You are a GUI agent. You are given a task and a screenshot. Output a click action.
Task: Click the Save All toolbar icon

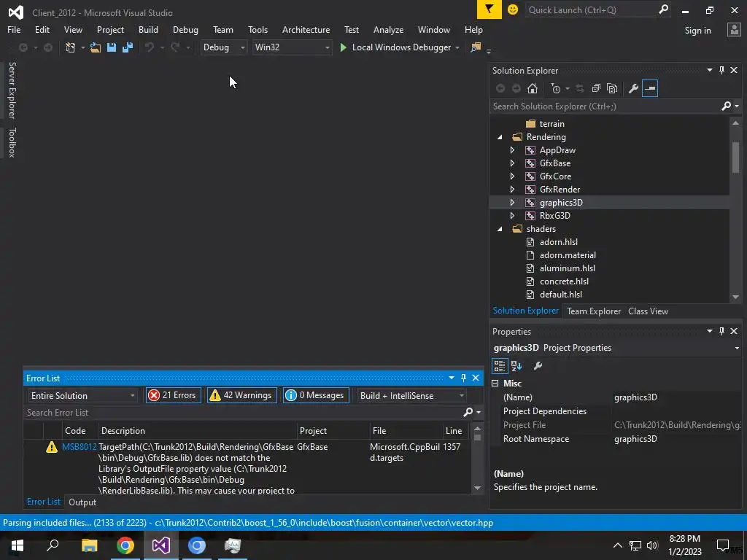click(127, 47)
